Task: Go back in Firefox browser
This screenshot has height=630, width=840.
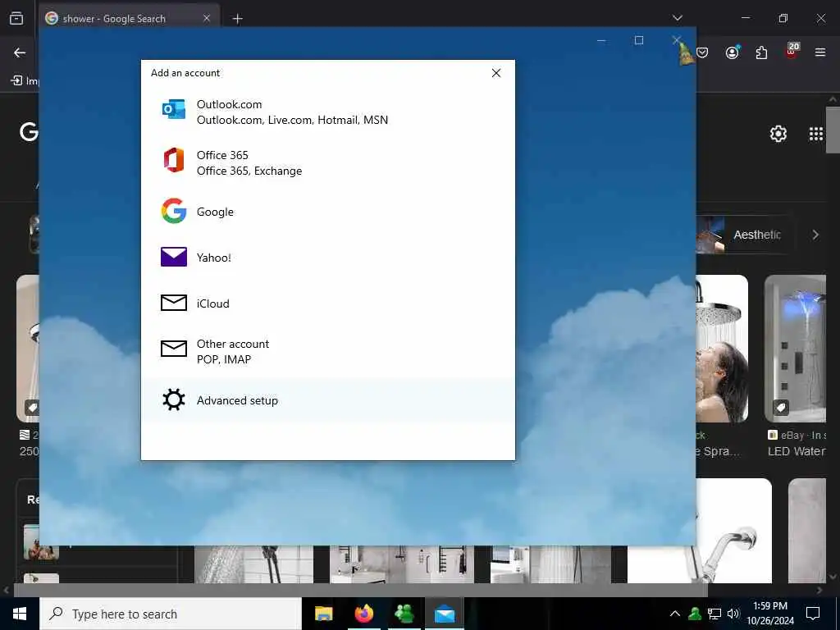Action: [20, 52]
